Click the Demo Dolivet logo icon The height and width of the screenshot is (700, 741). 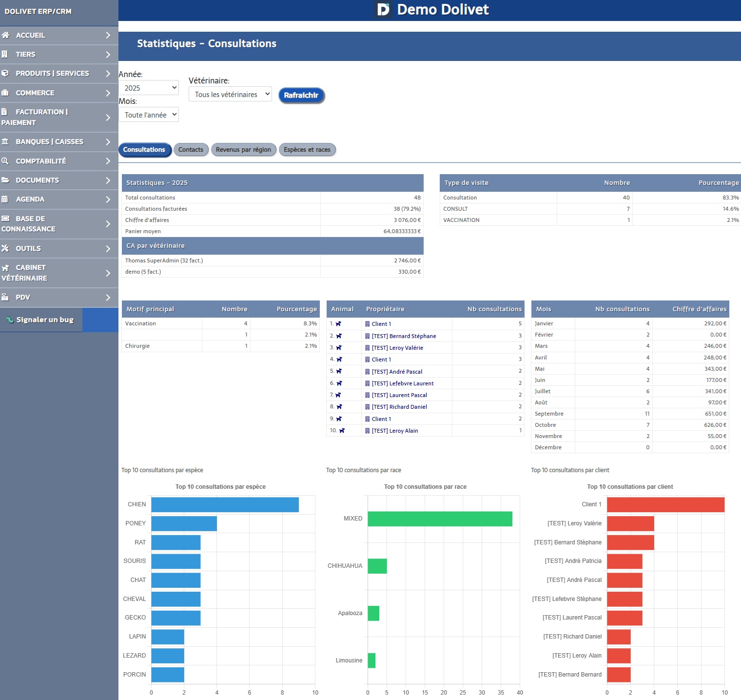[x=383, y=10]
